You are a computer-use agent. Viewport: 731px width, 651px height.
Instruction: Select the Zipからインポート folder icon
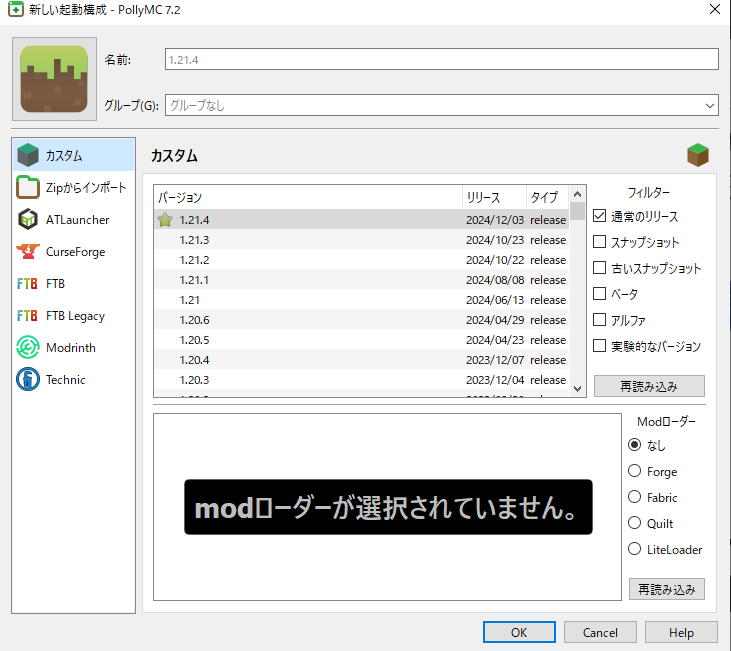[x=28, y=187]
